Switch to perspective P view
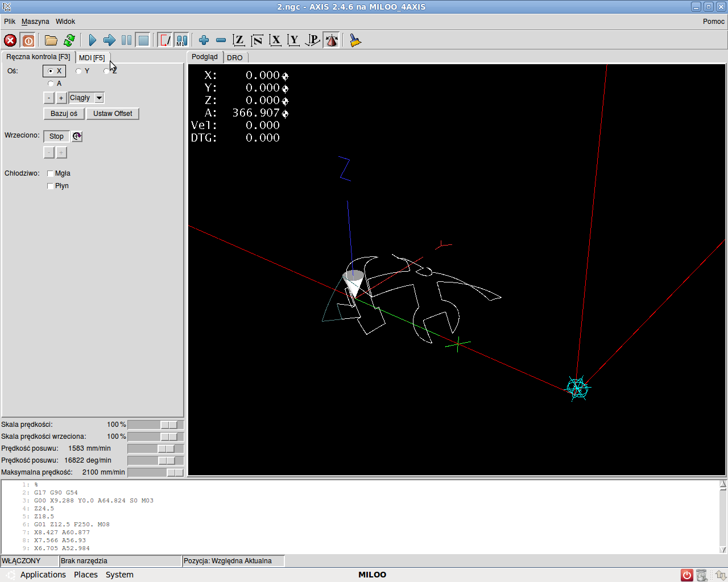The image size is (728, 582). point(312,40)
